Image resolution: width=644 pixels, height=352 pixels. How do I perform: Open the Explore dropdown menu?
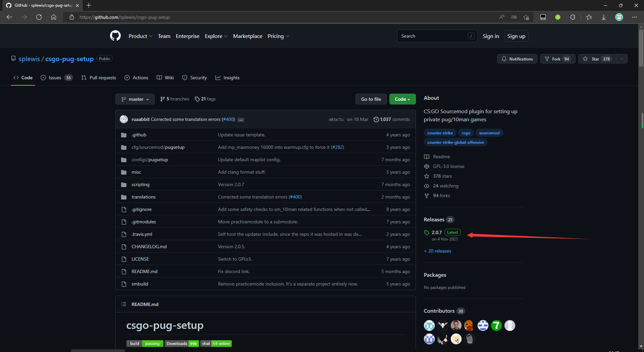click(x=216, y=36)
